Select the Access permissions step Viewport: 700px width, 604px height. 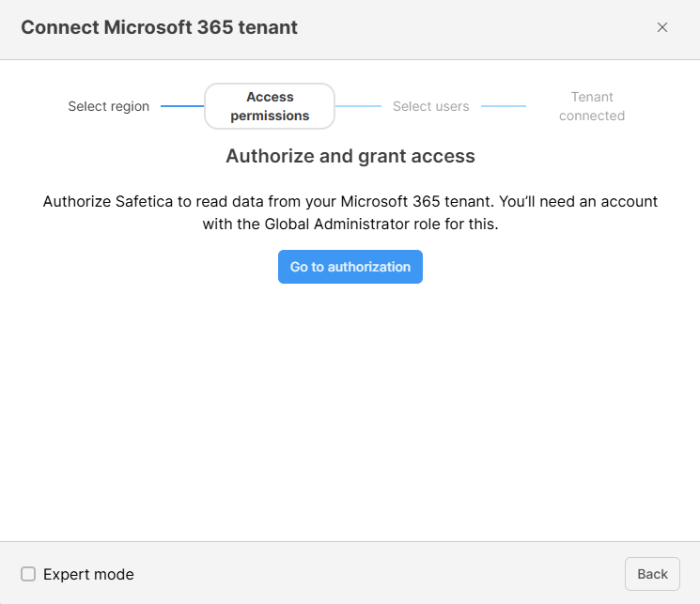270,106
